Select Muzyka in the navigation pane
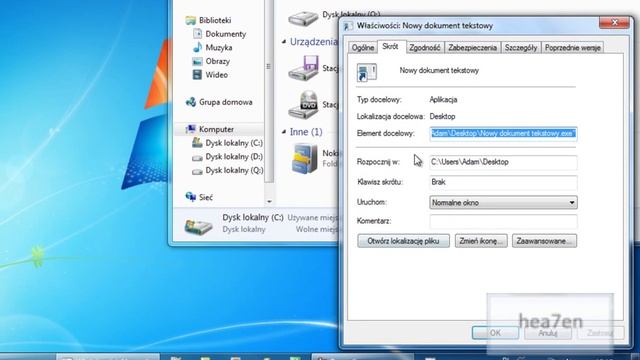This screenshot has width=640, height=360. point(219,47)
